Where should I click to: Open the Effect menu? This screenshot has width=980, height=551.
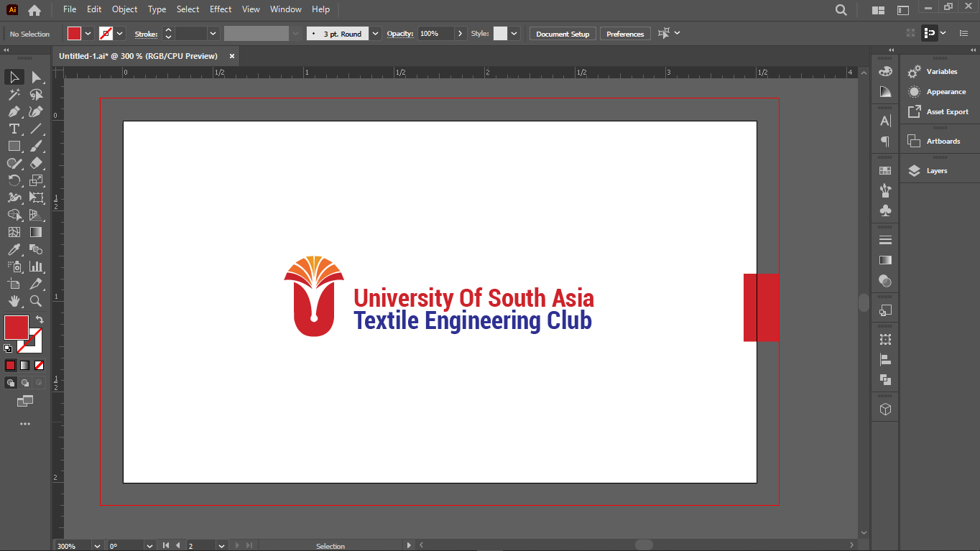coord(221,9)
